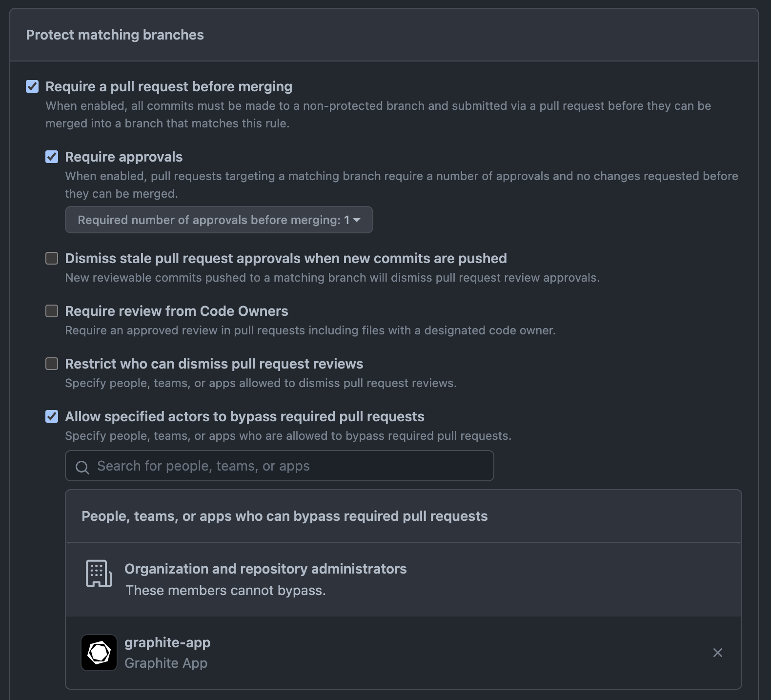Click the Dismiss stale approvals label text
771x700 pixels.
point(286,258)
